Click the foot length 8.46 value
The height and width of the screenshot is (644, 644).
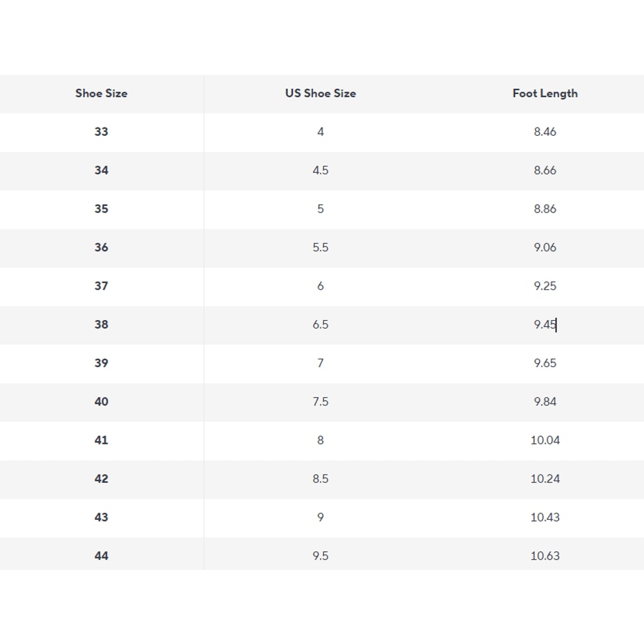545,132
